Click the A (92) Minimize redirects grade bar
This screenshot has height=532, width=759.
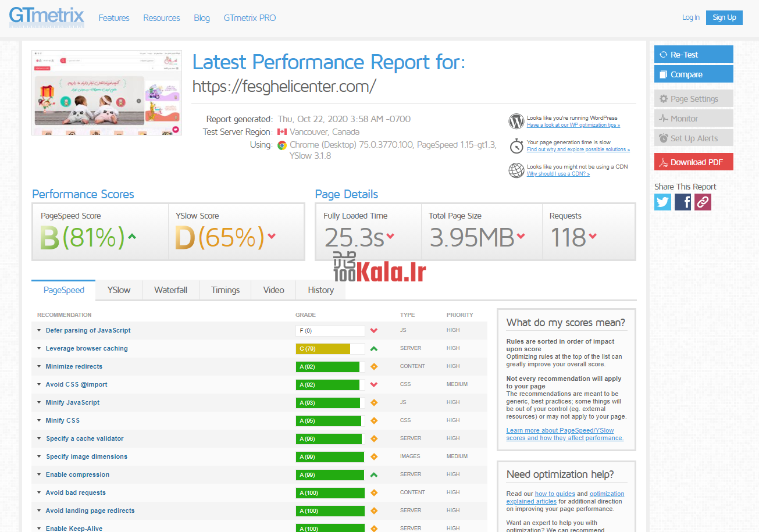[330, 367]
